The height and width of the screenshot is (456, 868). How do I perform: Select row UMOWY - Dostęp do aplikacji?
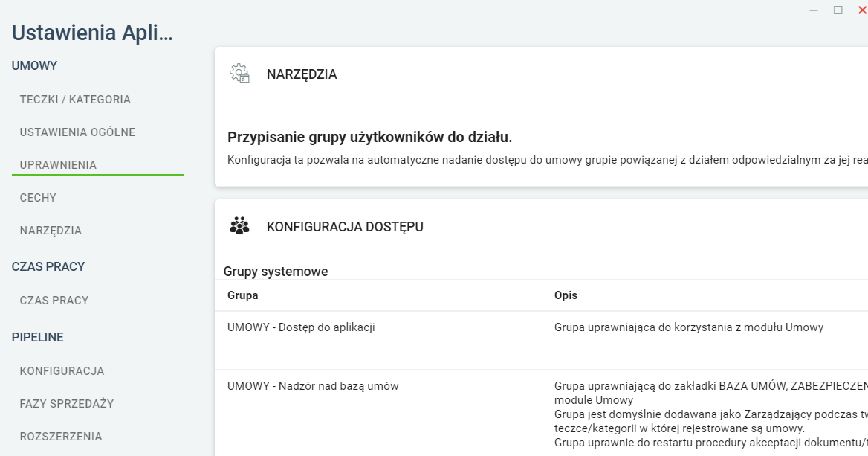[542, 340]
